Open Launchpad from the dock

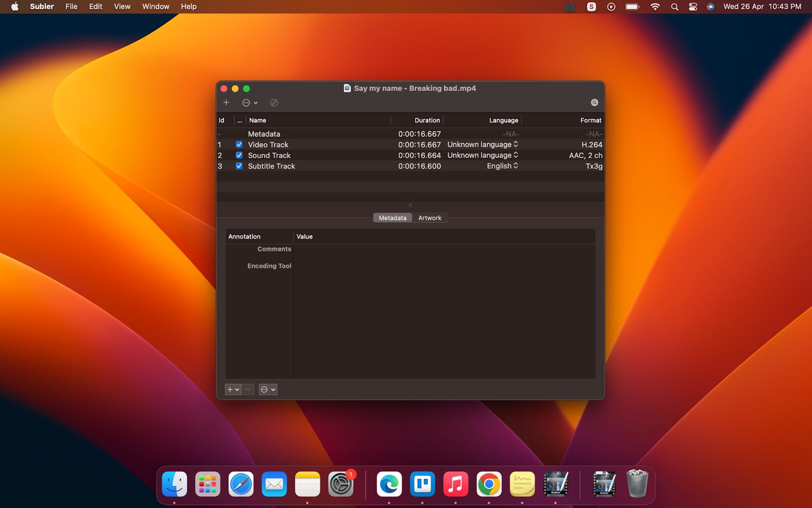click(208, 484)
